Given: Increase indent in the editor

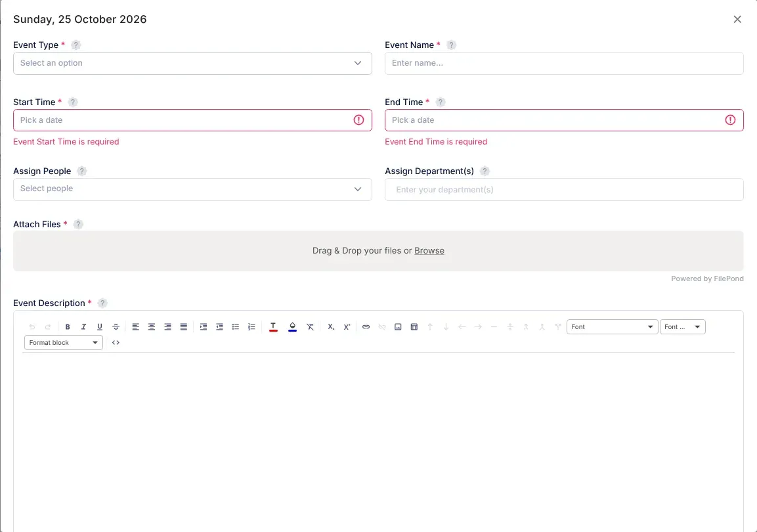Looking at the screenshot, I should click(204, 327).
